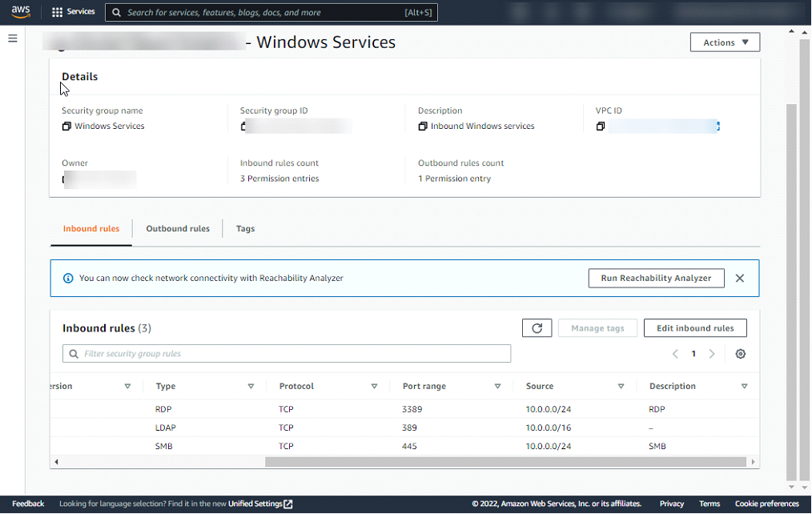Open Unified Settings link

[x=260, y=504]
